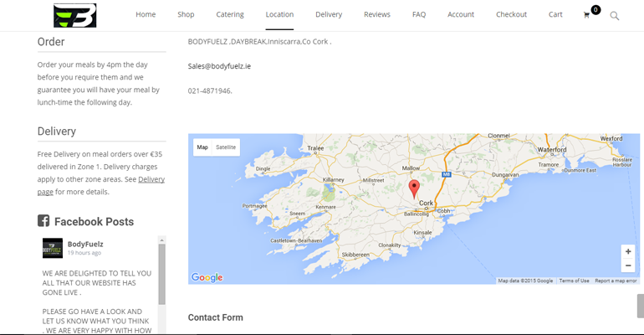This screenshot has height=335, width=644.
Task: Click the Facebook Posts heading
Action: [x=94, y=222]
